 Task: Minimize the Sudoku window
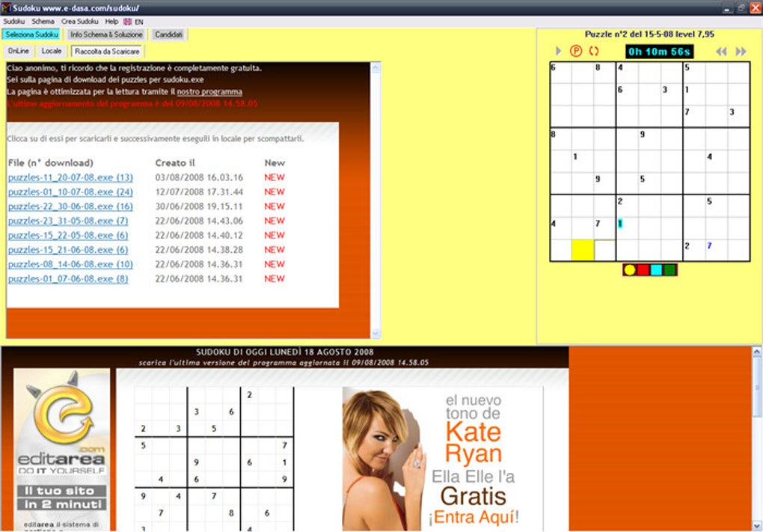(x=727, y=8)
